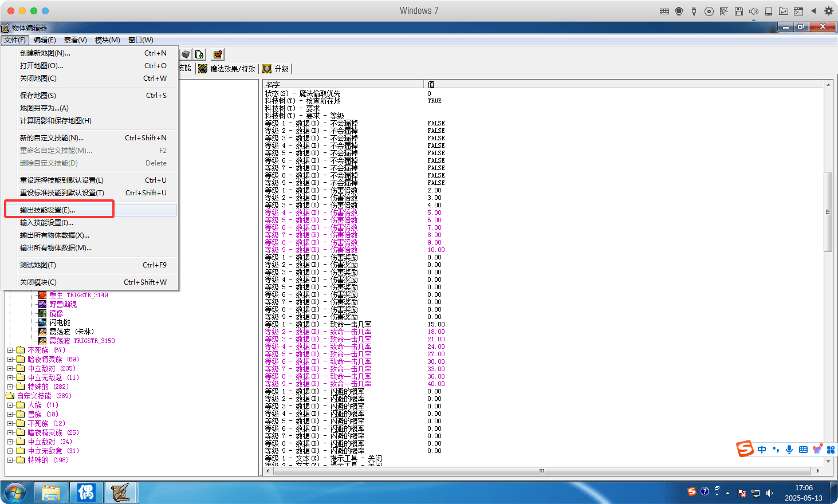838x504 pixels.
Task: Toggle 中/英 input mode on the Sogou bar
Action: (x=762, y=449)
